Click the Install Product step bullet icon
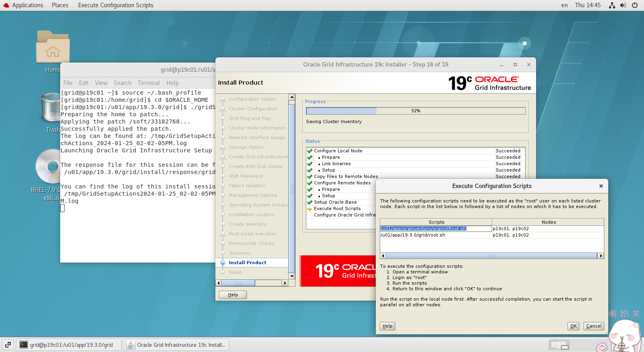The height and width of the screenshot is (352, 644). click(223, 263)
